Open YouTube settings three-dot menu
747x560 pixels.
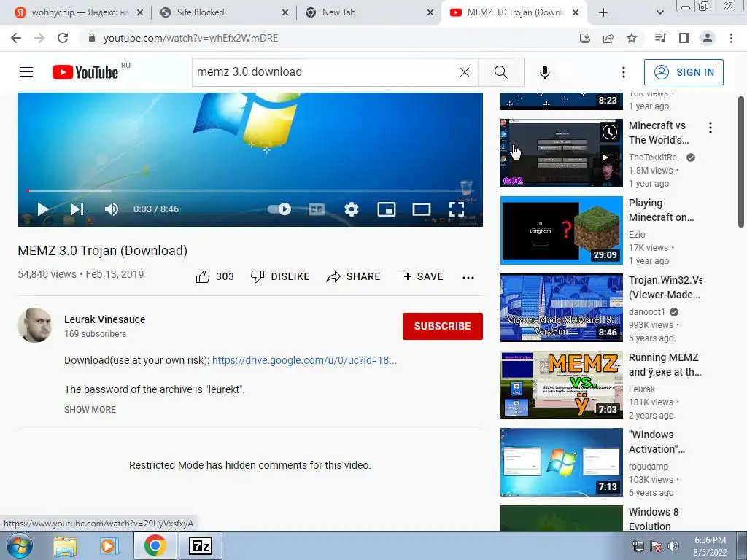tap(624, 72)
